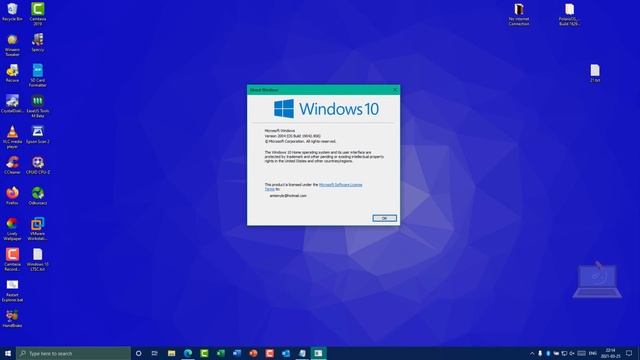Select the Windows 10 LTSC text file
Viewport: 640px width, 360px height.
point(38,259)
